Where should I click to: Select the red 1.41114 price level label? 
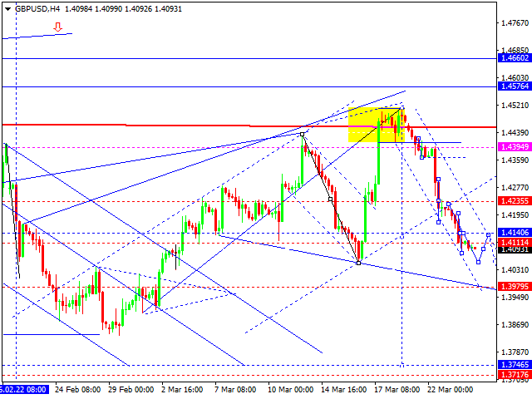click(515, 242)
